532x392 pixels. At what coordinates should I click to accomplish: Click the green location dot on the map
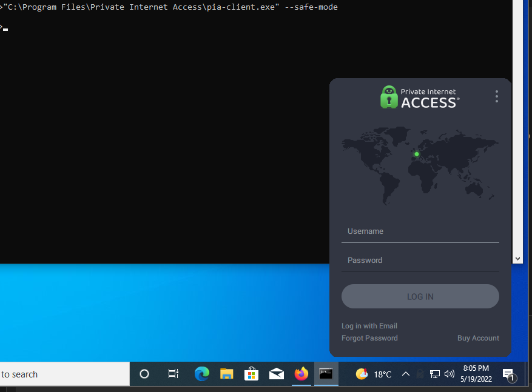pyautogui.click(x=417, y=154)
